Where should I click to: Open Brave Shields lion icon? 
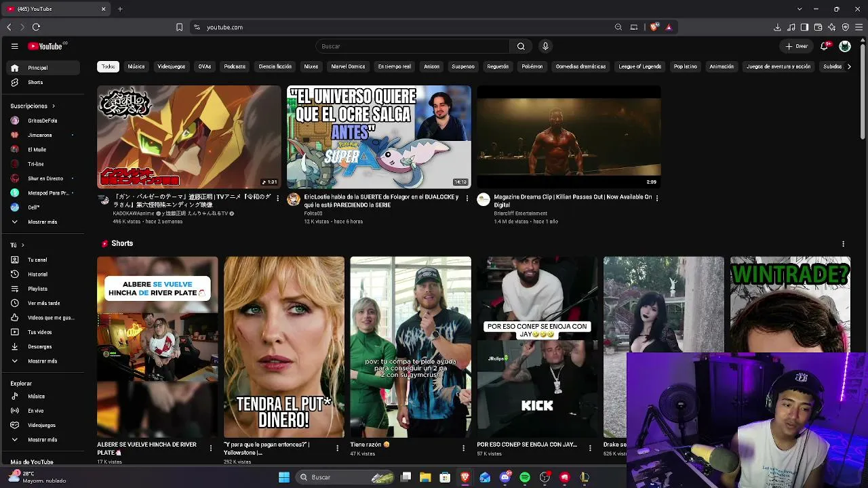pyautogui.click(x=654, y=27)
